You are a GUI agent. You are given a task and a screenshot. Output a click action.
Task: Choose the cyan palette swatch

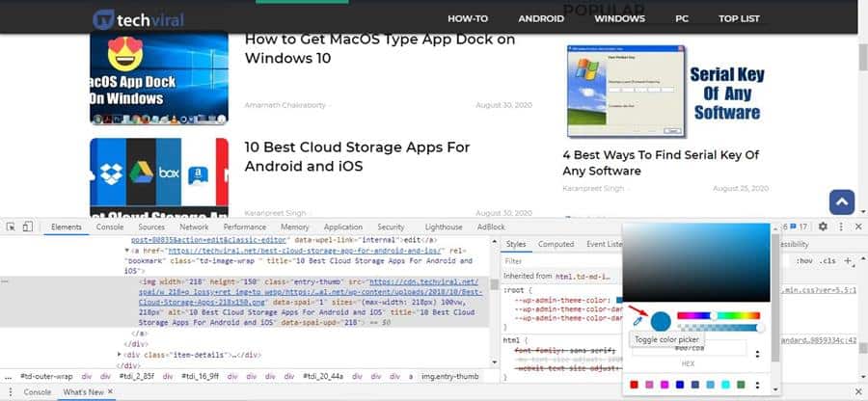[x=725, y=385]
